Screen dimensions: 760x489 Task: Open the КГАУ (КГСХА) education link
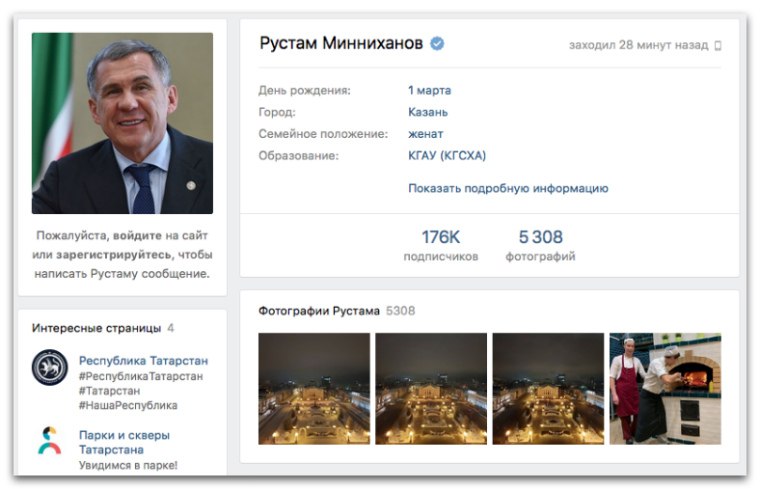447,156
